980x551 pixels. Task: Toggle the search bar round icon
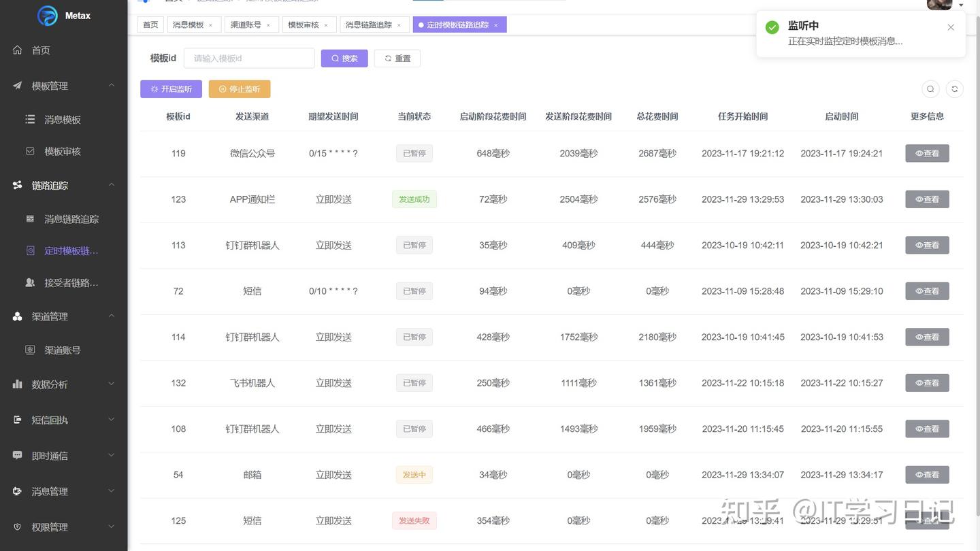930,89
